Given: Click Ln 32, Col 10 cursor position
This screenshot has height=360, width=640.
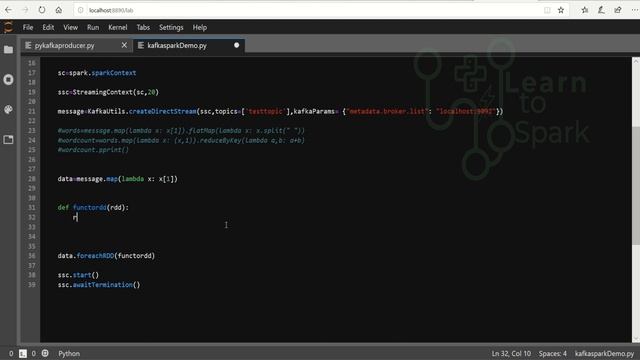Looking at the screenshot, I should [x=511, y=353].
